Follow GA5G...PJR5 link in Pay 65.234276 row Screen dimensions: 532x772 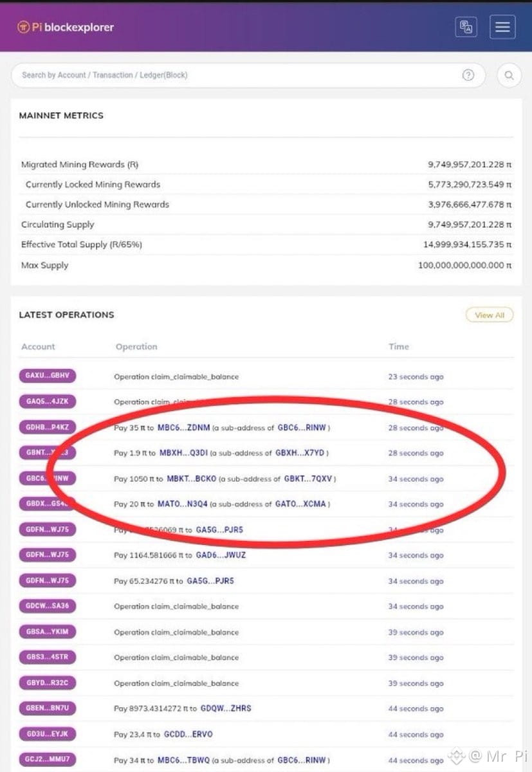pyautogui.click(x=210, y=581)
